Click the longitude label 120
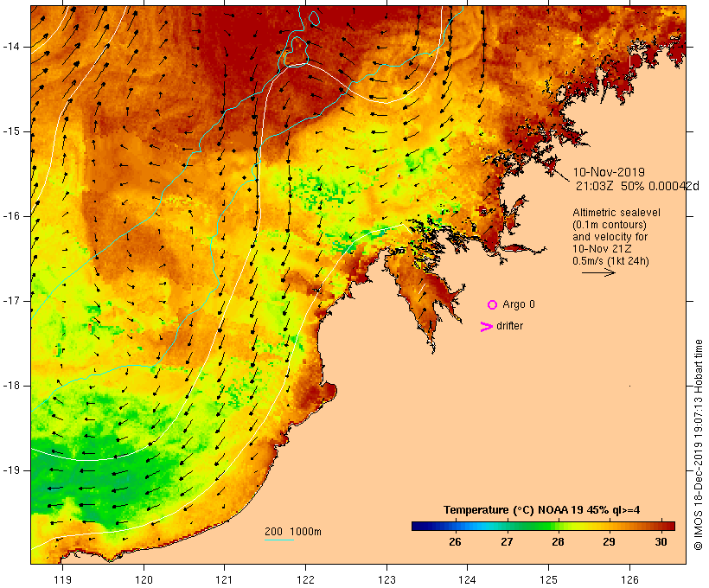 coord(144,579)
